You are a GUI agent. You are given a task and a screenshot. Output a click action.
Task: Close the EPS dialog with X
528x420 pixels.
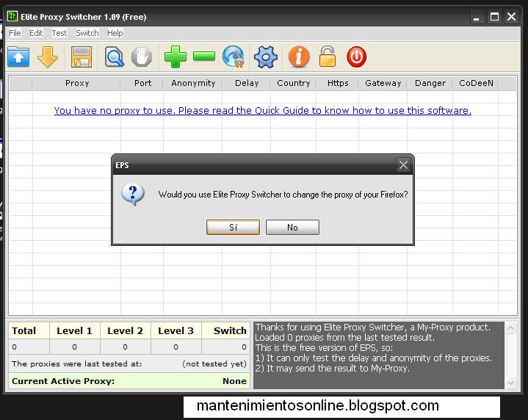[x=403, y=164]
